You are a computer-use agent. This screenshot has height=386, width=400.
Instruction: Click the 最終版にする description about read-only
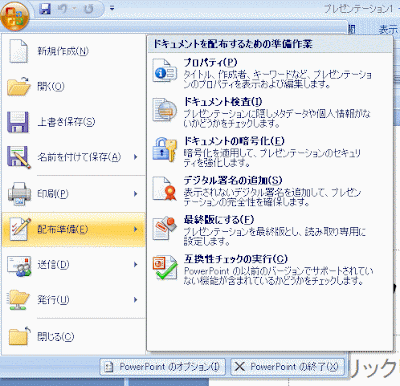point(275,237)
